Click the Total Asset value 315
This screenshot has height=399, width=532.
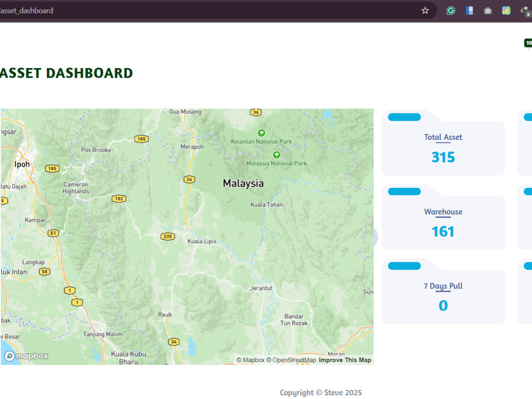(x=443, y=157)
